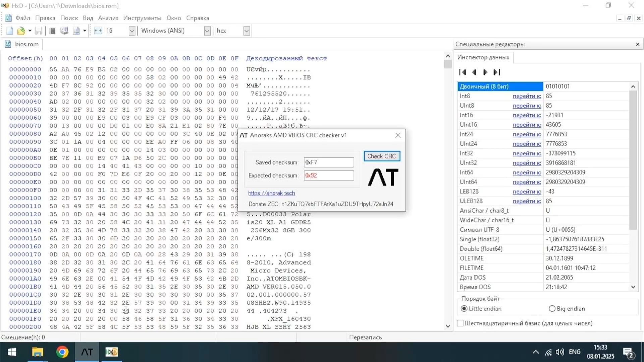Click the Open file folder icon
Viewport: 644px width, 362px height.
pos(21,31)
